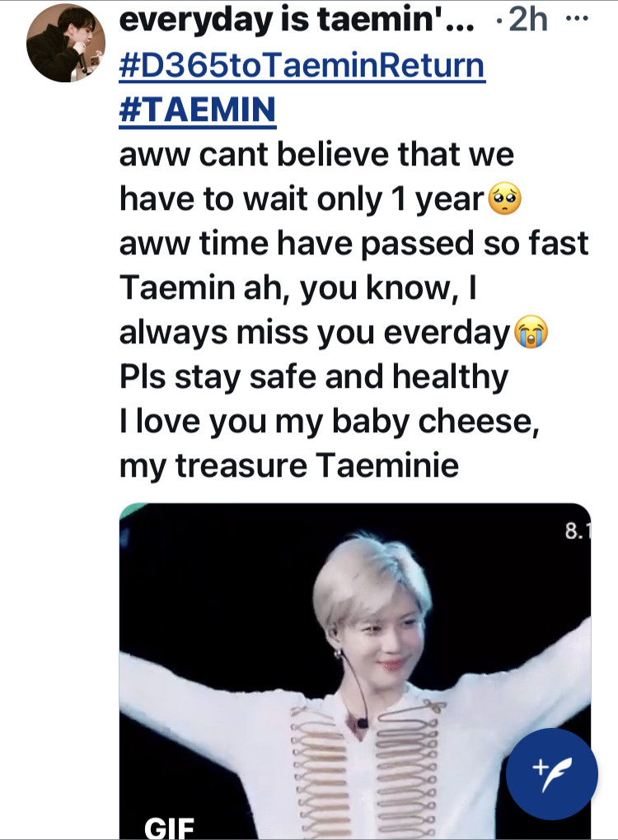Tap the pleading face emoji
618x840 pixels.
[x=504, y=198]
